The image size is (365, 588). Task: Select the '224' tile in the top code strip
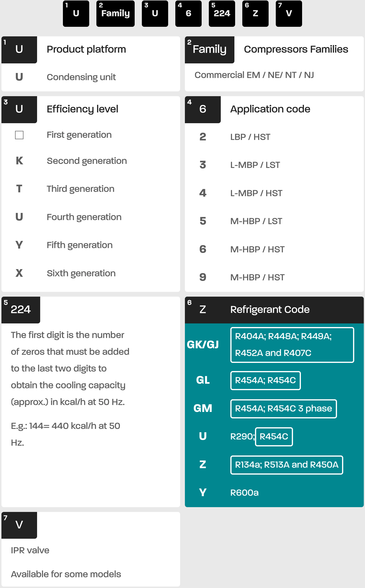tap(221, 14)
